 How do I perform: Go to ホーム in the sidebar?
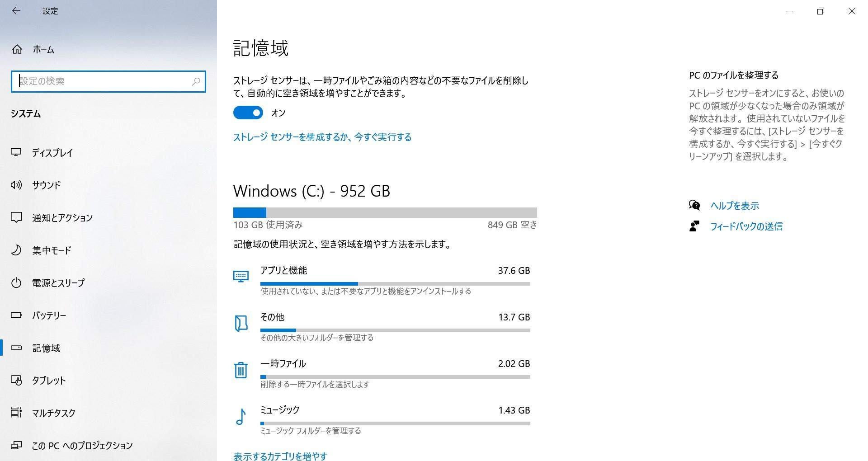(43, 50)
